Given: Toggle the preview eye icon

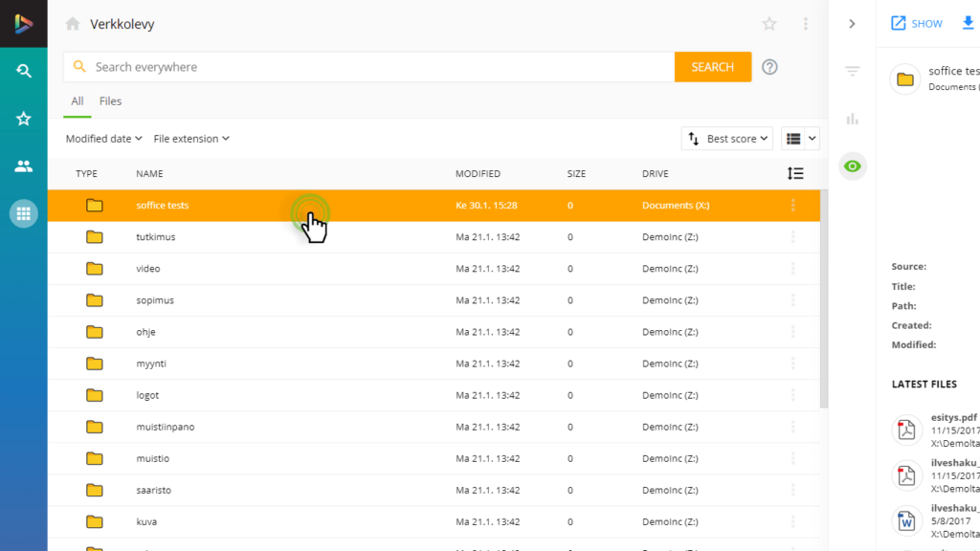Looking at the screenshot, I should pos(852,166).
